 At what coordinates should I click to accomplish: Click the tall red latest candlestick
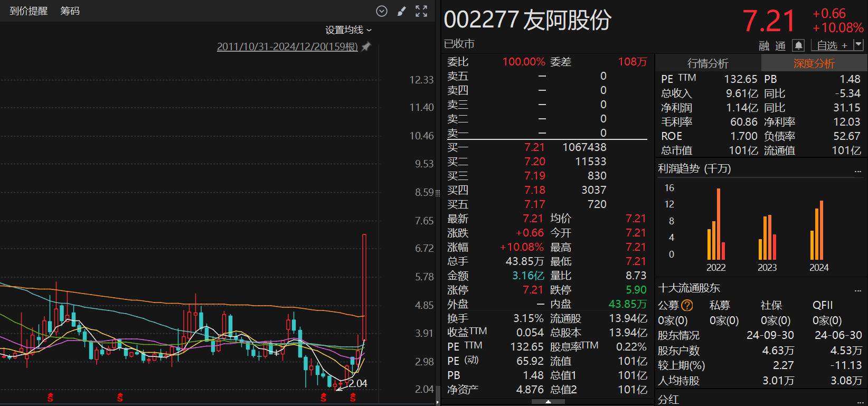pos(364,288)
